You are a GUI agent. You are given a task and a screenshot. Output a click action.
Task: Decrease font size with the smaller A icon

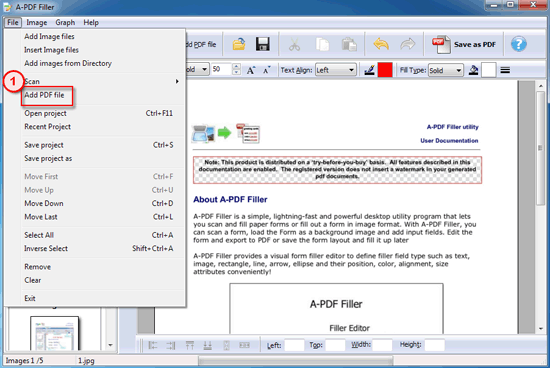coord(267,70)
